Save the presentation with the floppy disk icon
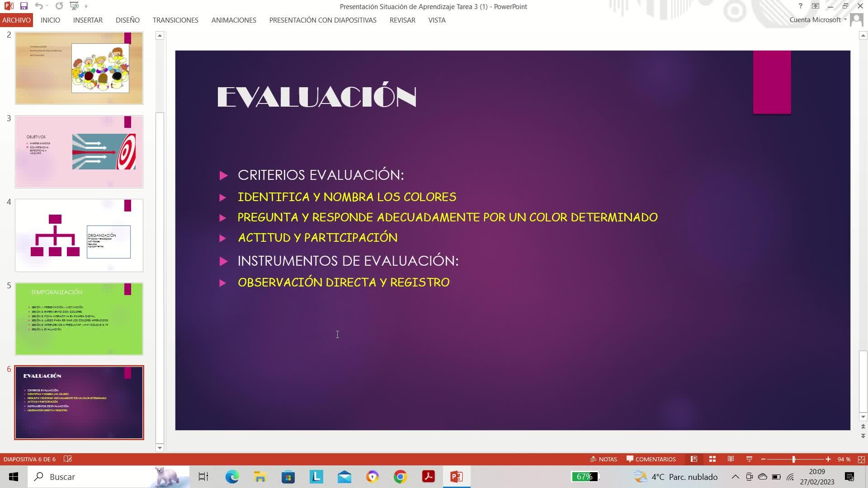Image resolution: width=868 pixels, height=488 pixels. click(24, 6)
